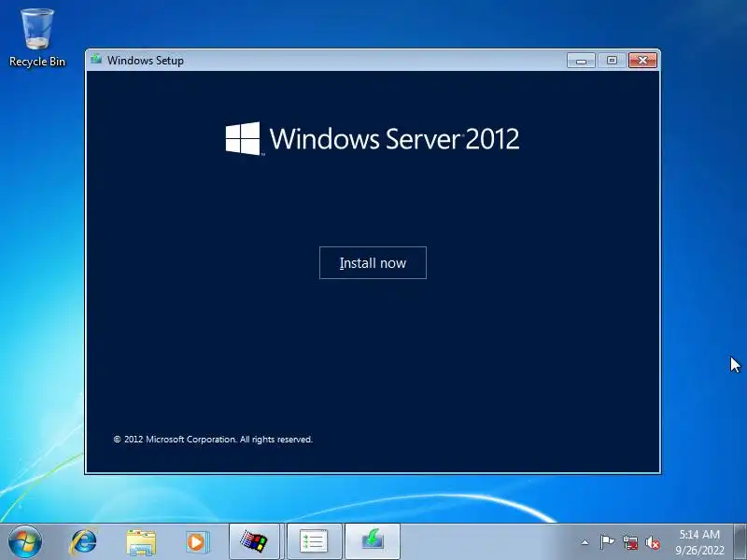Select the colorful Windows flag taskbar app
747x560 pixels.
254,542
